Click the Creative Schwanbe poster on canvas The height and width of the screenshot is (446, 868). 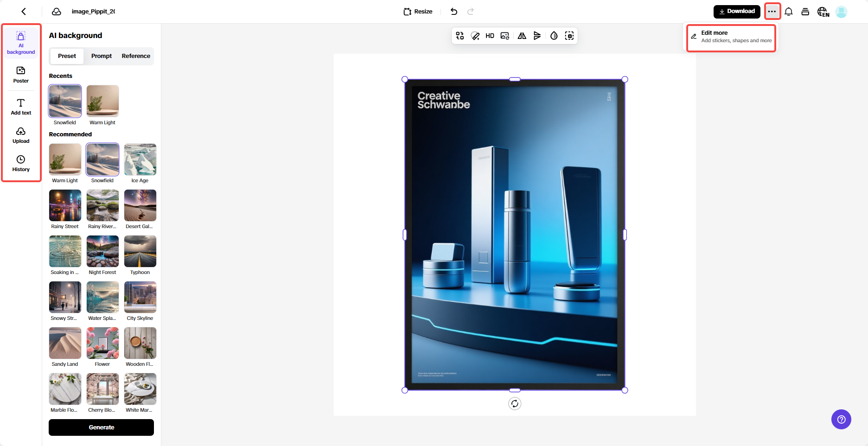coord(515,235)
